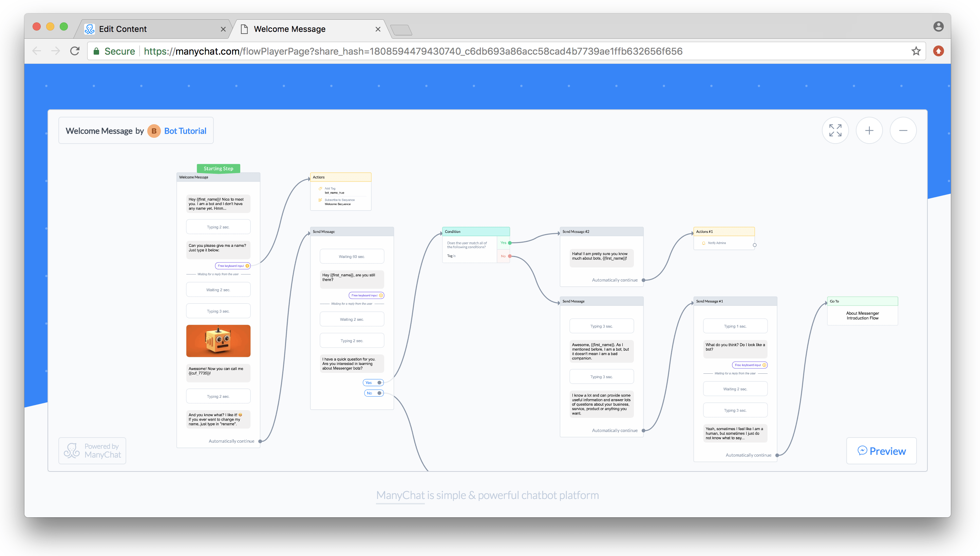Zoom out with the minus button

coord(903,131)
